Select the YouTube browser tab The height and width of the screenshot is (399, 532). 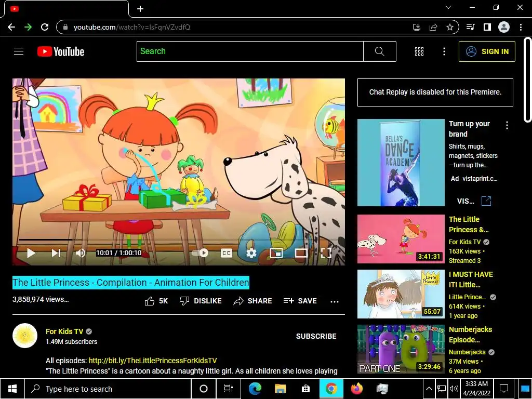coord(66,9)
